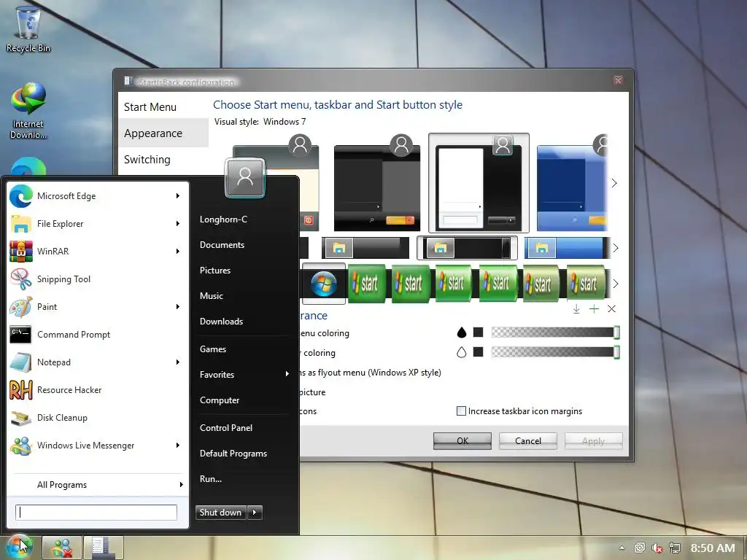Viewport: 747px width, 560px height.
Task: Click the Start menu color swatch square
Action: (479, 332)
